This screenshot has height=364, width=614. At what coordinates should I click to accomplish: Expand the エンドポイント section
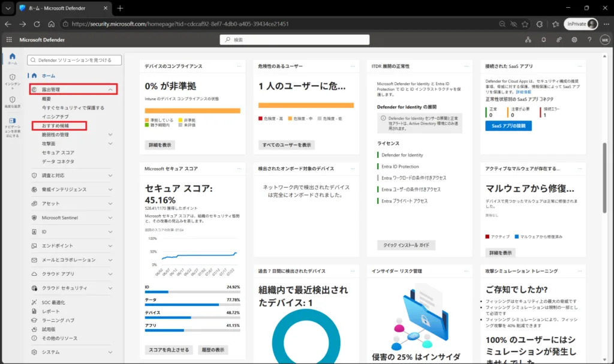110,246
